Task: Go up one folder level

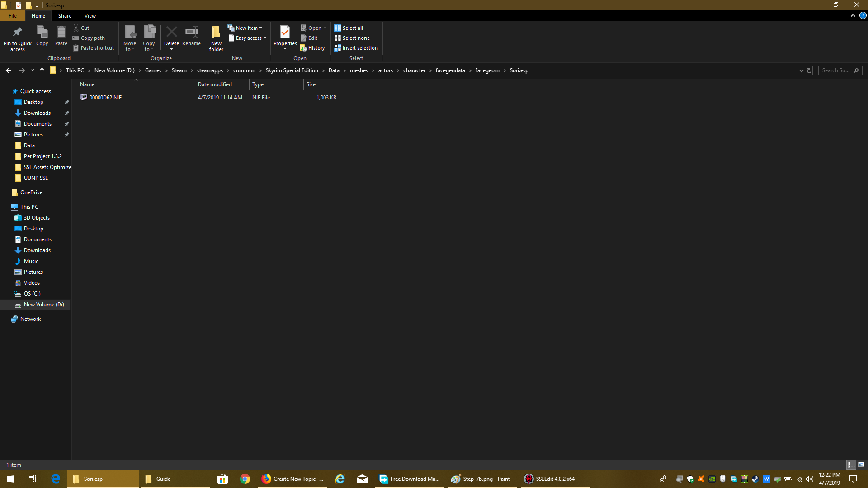Action: (42, 70)
